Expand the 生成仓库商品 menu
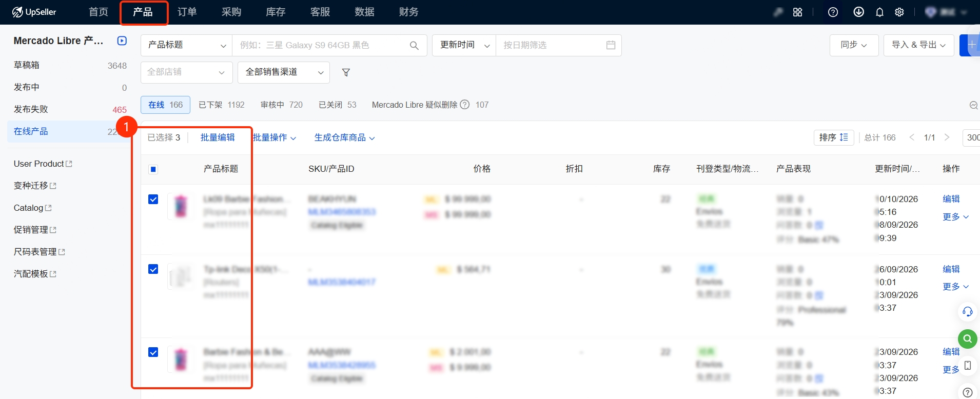 click(x=344, y=137)
